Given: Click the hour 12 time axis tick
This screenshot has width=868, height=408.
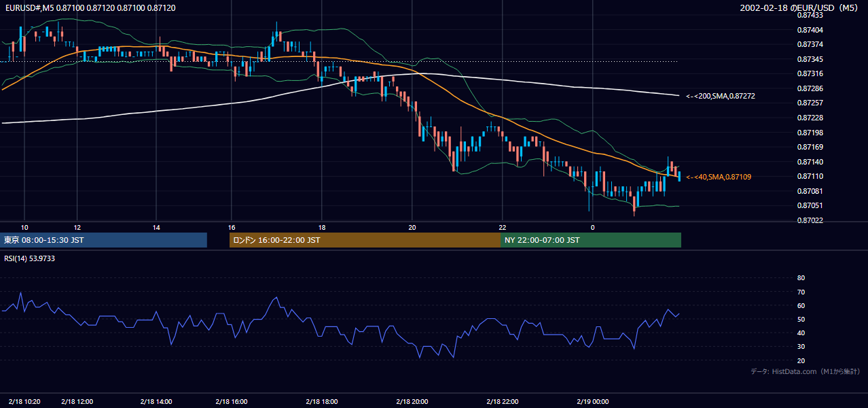Looking at the screenshot, I should pyautogui.click(x=77, y=227).
